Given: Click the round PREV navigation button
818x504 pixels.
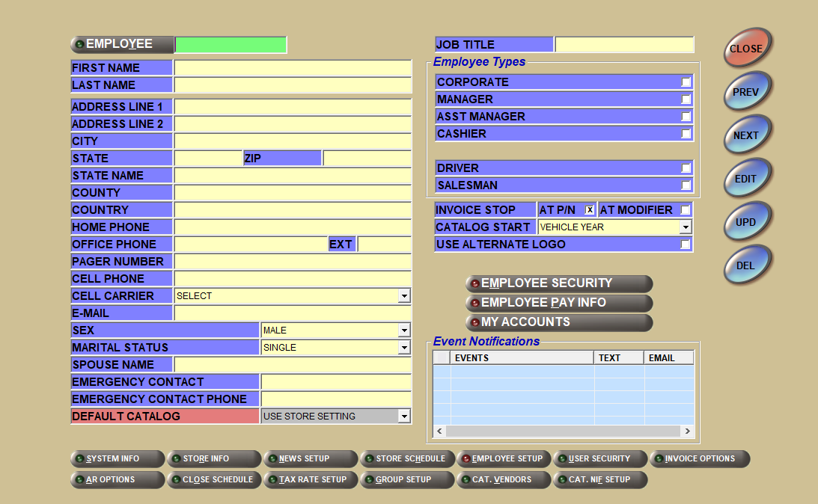Looking at the screenshot, I should (746, 92).
